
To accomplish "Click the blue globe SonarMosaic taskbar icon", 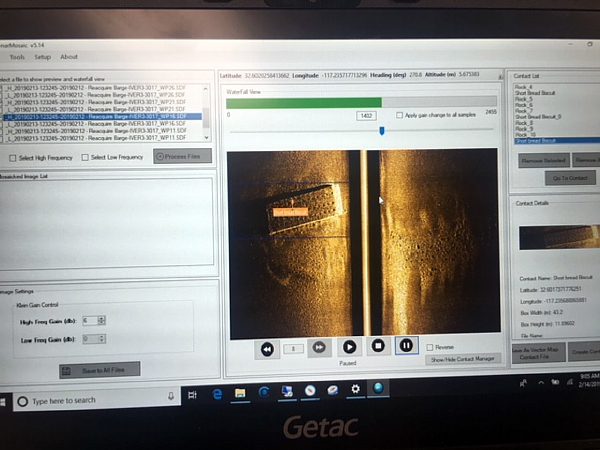I will (x=378, y=388).
